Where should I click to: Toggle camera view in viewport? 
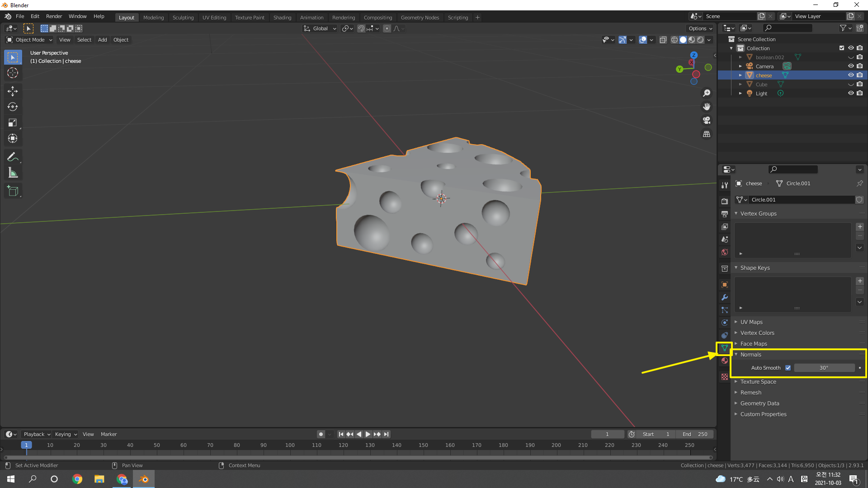click(706, 120)
